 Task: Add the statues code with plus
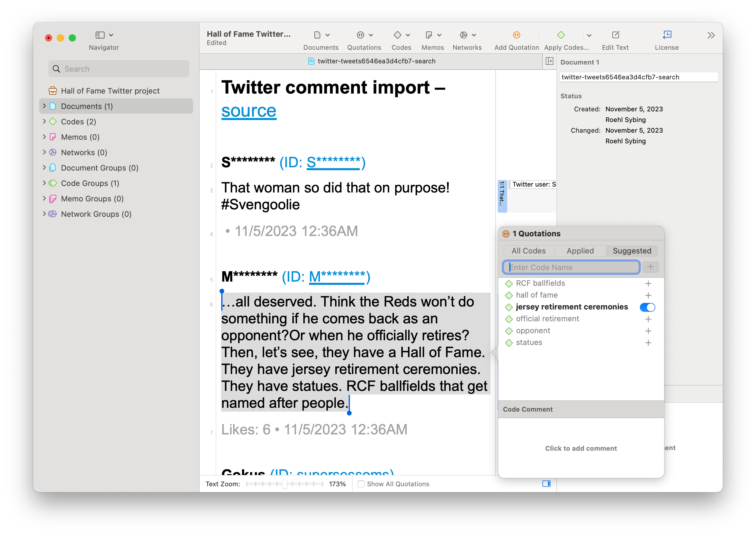pos(648,343)
